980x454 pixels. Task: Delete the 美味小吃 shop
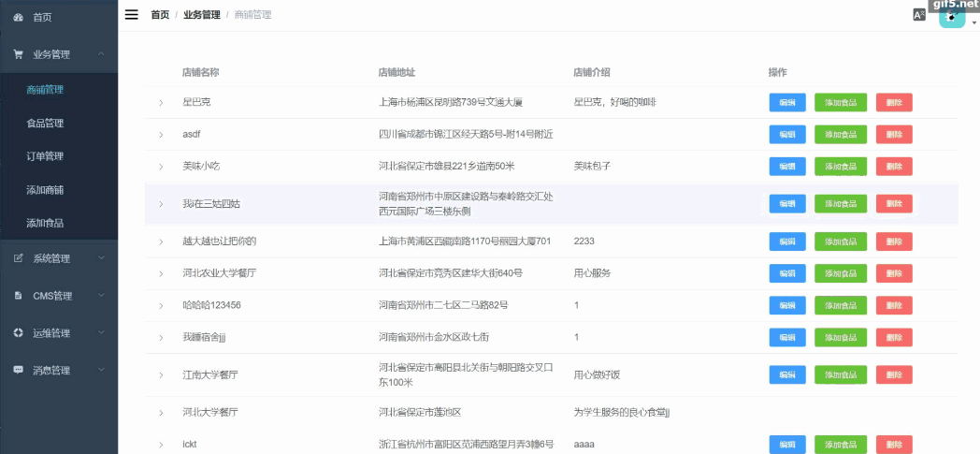click(894, 167)
